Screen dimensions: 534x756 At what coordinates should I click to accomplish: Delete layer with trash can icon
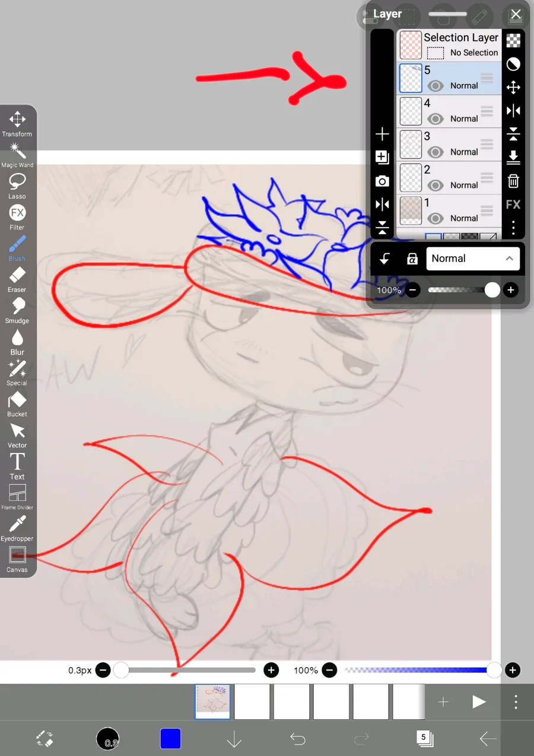pos(513,181)
